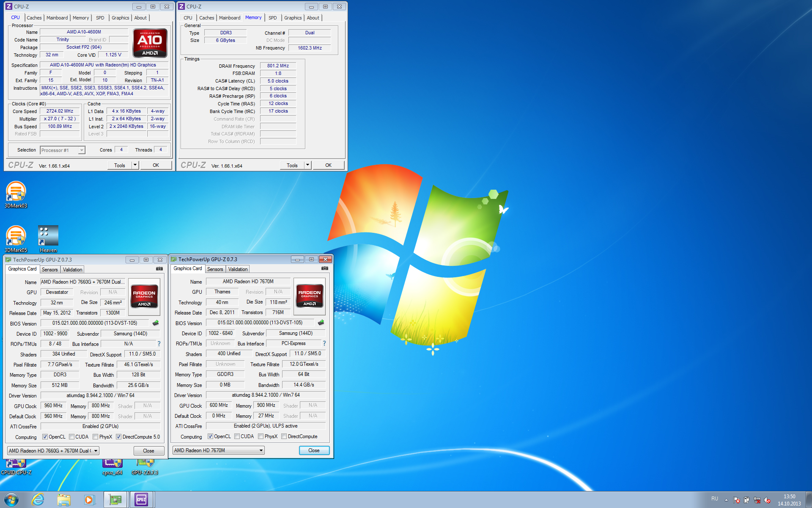Click the Action Center flag tray icon
The image size is (812, 508).
click(x=737, y=500)
